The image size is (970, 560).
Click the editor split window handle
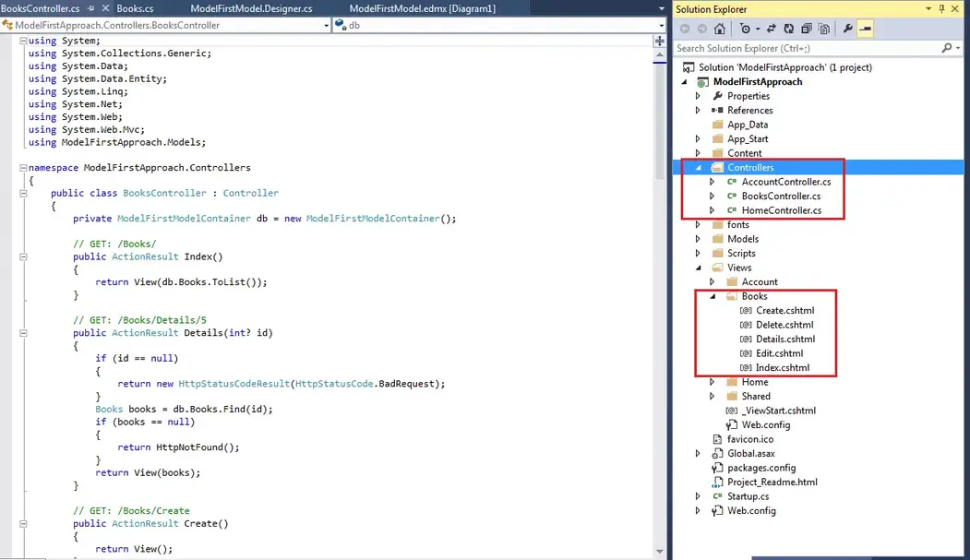coord(660,41)
